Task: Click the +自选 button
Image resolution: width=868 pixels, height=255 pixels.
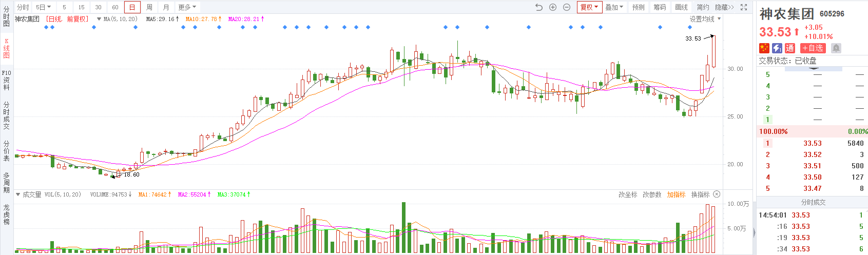Action: point(813,48)
